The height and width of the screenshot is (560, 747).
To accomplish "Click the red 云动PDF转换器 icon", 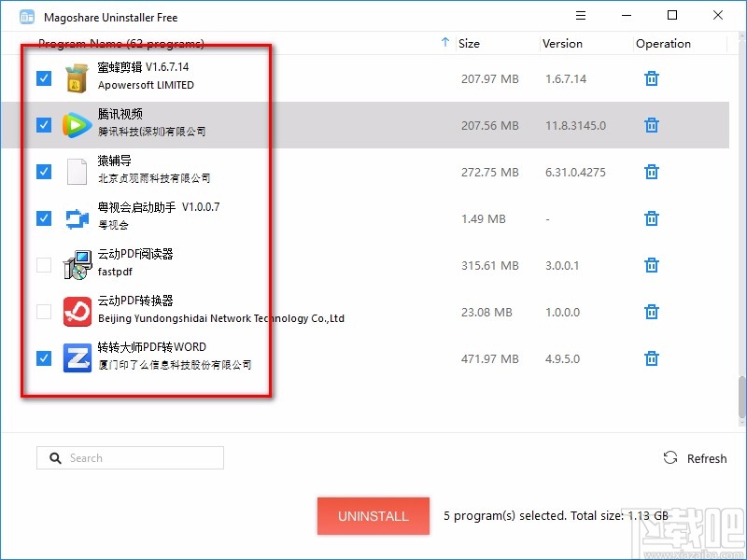I will (78, 312).
